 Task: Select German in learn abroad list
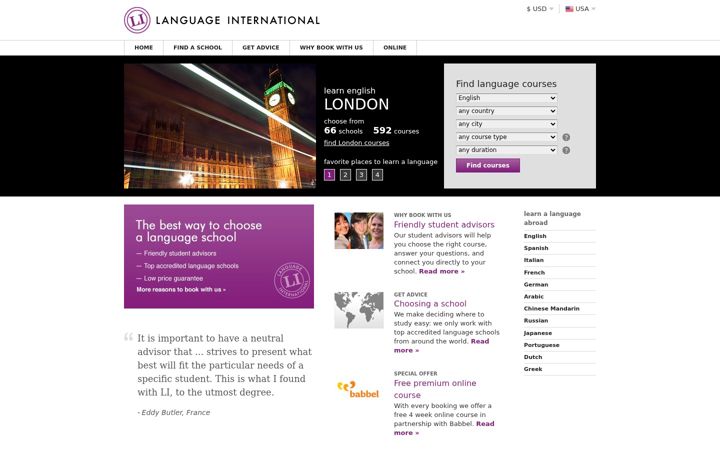[536, 284]
